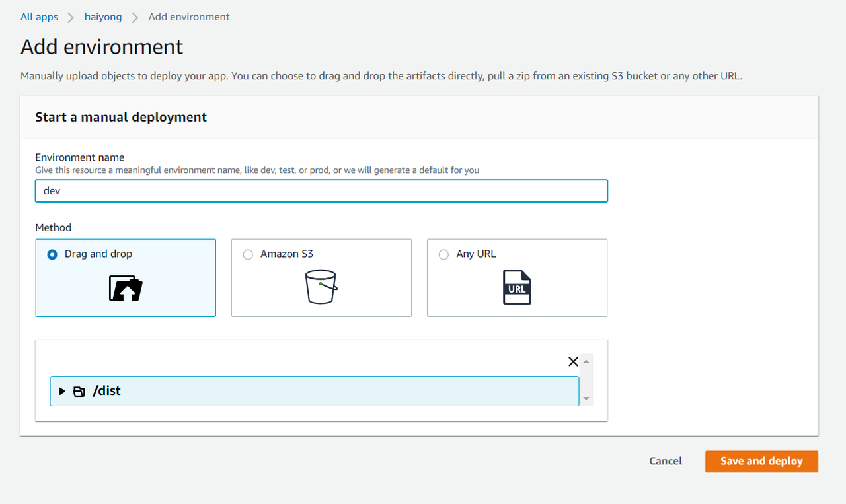This screenshot has width=846, height=504.
Task: Click the Any URL label text
Action: pos(476,254)
